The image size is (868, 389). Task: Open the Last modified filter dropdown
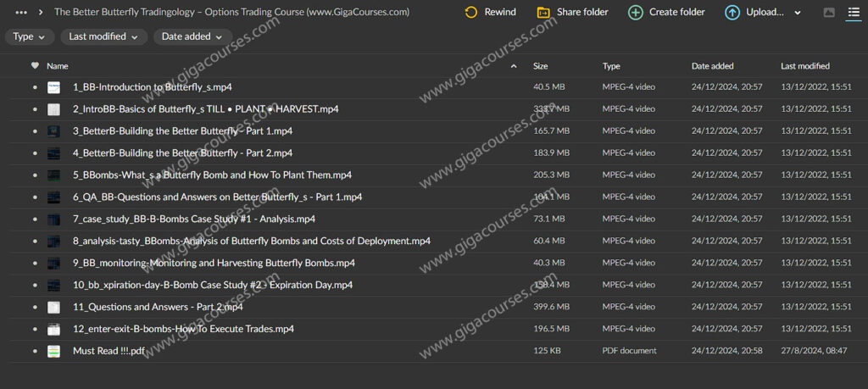coord(103,36)
